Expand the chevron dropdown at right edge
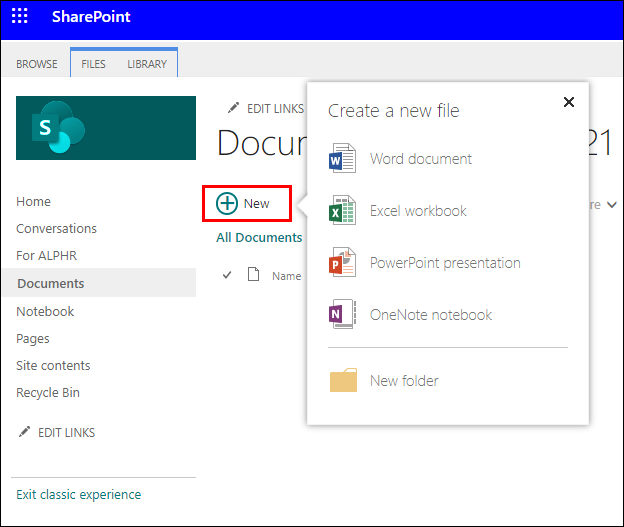Screen dimensions: 624x527 [612, 205]
